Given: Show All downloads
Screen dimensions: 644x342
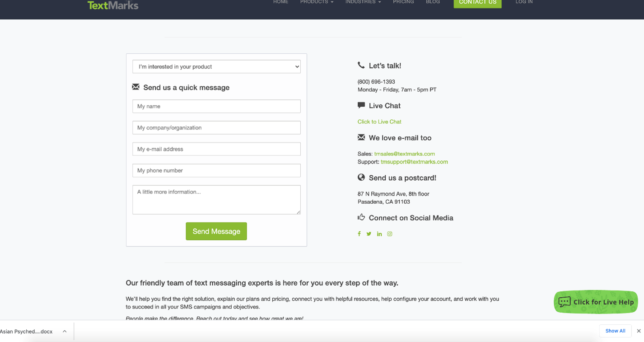Looking at the screenshot, I should click(x=615, y=331).
